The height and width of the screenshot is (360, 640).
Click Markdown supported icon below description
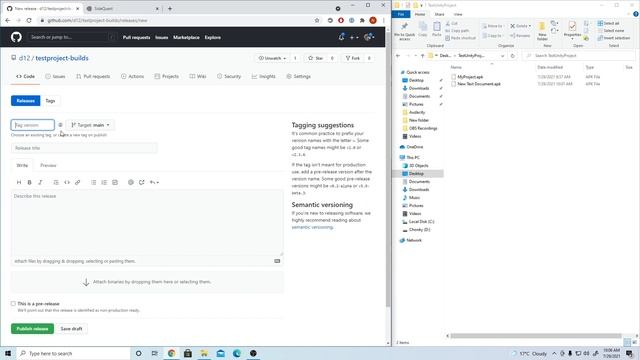(277, 261)
